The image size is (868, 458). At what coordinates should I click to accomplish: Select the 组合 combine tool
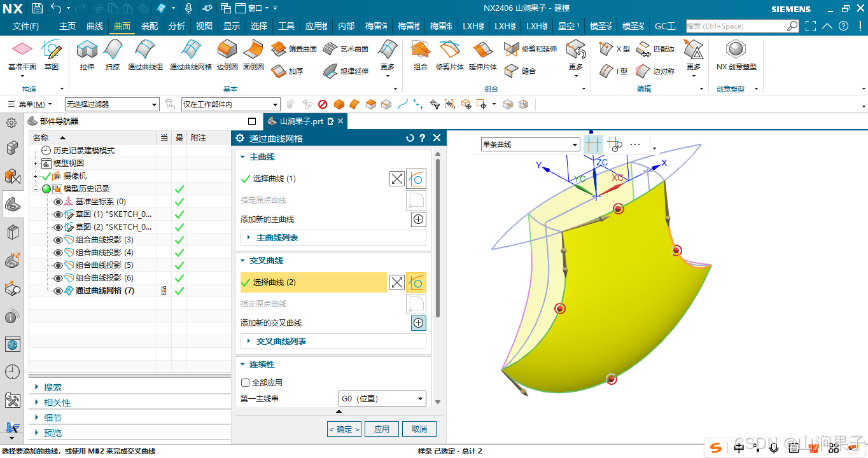pyautogui.click(x=420, y=55)
